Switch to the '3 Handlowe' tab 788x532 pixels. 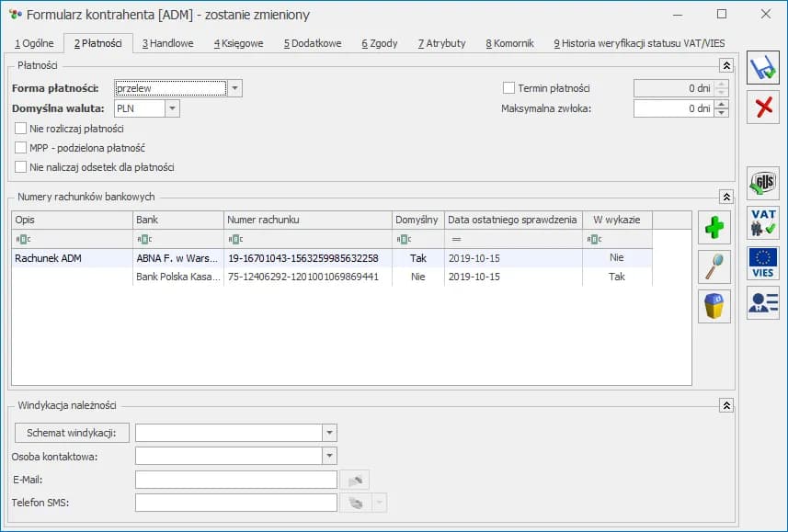click(166, 43)
